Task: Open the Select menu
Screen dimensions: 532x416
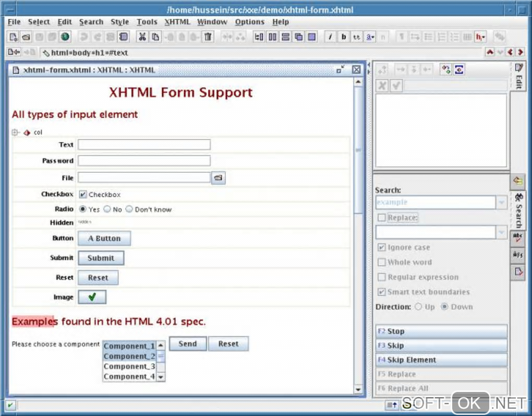Action: point(39,22)
